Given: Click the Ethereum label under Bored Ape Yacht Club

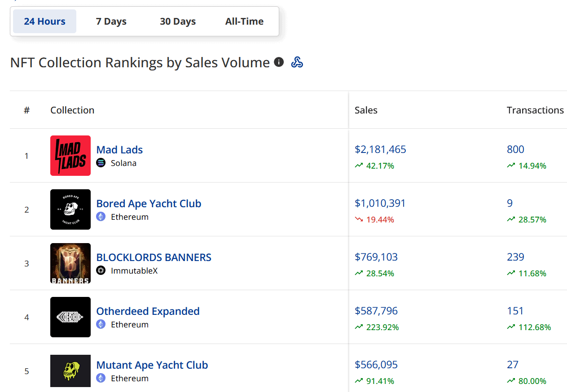Looking at the screenshot, I should 130,217.
